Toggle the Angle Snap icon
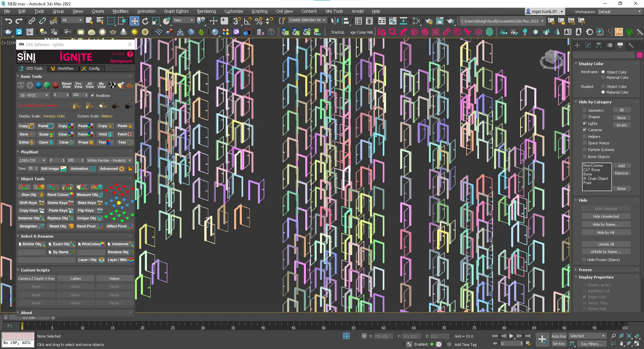Viewport: 644px width, 349px height. click(248, 21)
